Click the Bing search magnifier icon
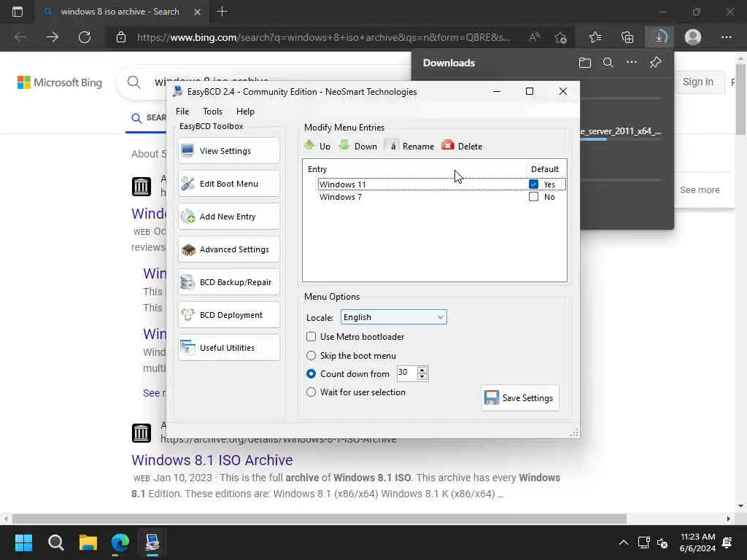This screenshot has height=560, width=747. click(134, 82)
